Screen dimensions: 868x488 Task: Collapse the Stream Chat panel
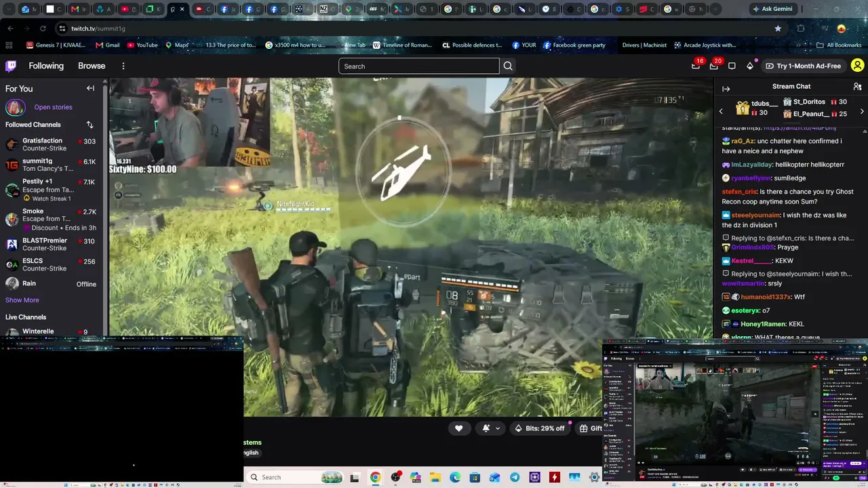pyautogui.click(x=726, y=89)
